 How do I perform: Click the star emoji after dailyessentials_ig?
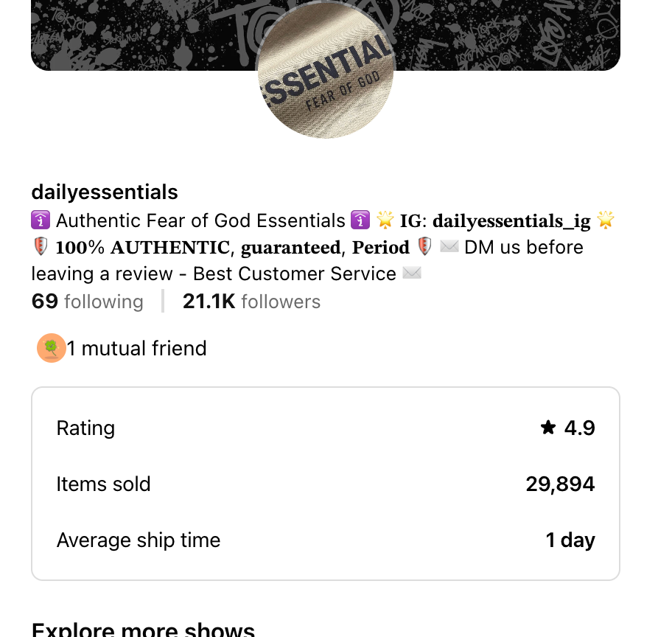pyautogui.click(x=606, y=220)
